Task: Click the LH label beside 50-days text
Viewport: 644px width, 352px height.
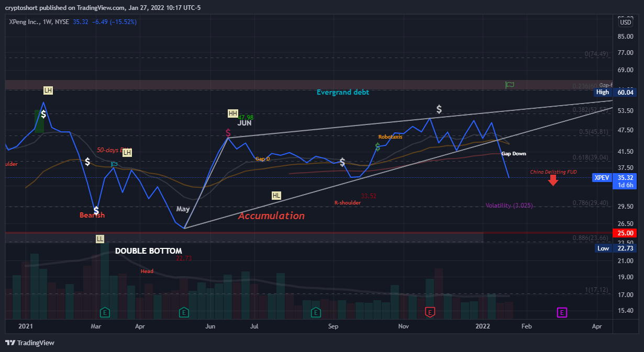Action: [x=127, y=153]
